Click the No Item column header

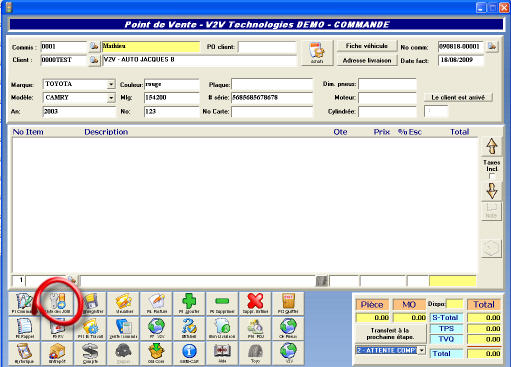tap(28, 132)
